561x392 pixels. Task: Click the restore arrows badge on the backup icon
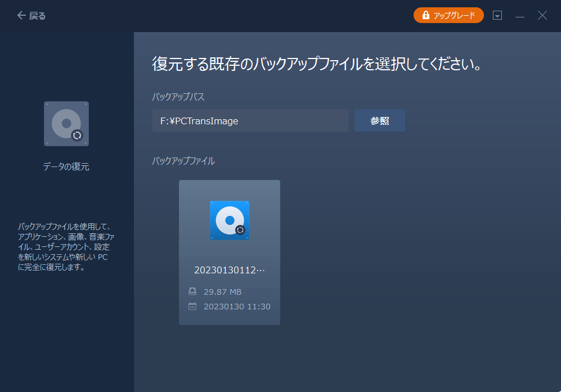(x=241, y=231)
